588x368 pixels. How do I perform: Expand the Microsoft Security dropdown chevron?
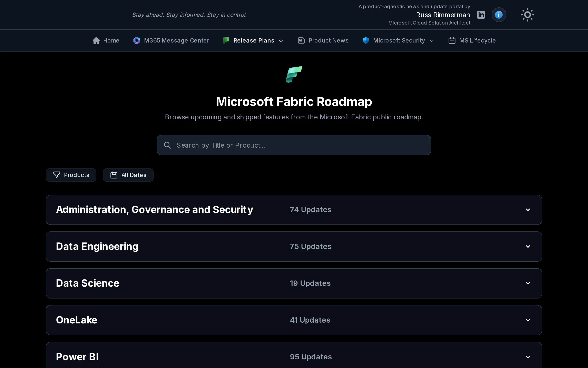(x=432, y=41)
